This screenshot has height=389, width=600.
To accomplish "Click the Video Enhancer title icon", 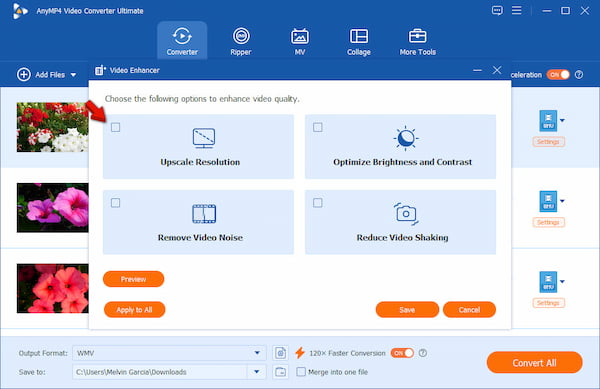I will click(x=100, y=70).
